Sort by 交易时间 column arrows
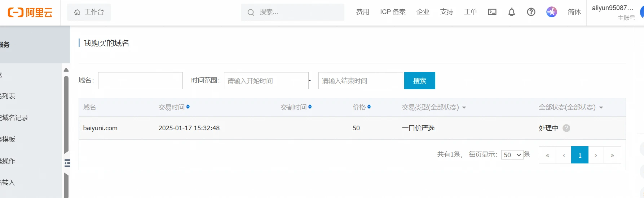The width and height of the screenshot is (644, 198). pos(188,107)
